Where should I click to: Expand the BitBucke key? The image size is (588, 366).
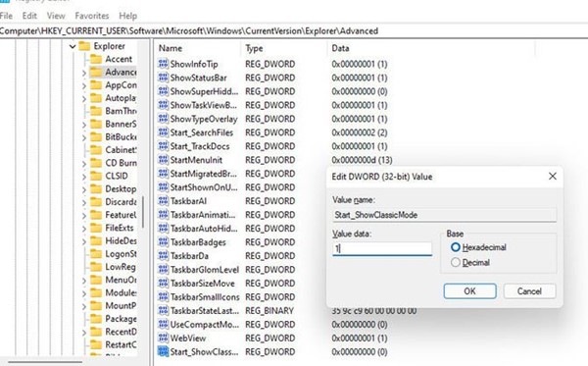84,137
